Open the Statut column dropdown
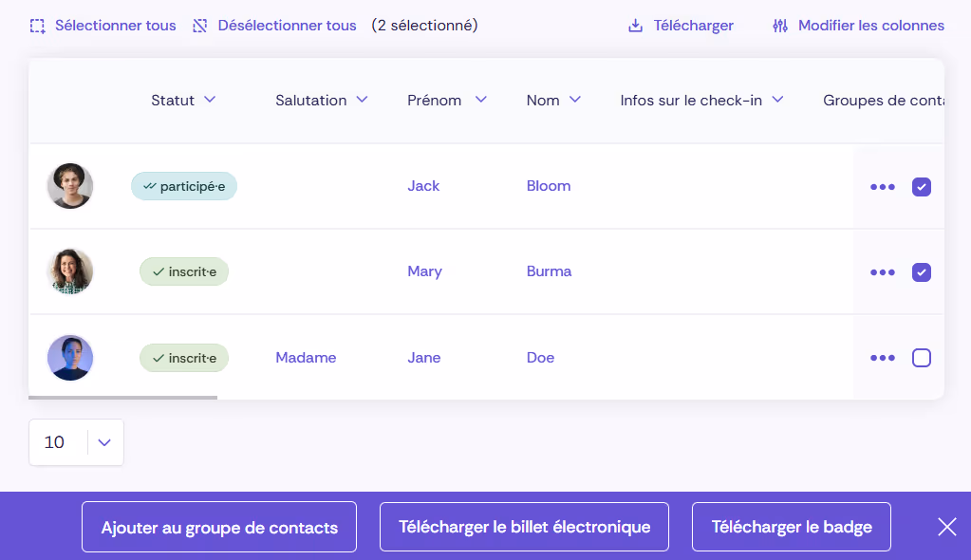971x560 pixels. click(x=211, y=100)
